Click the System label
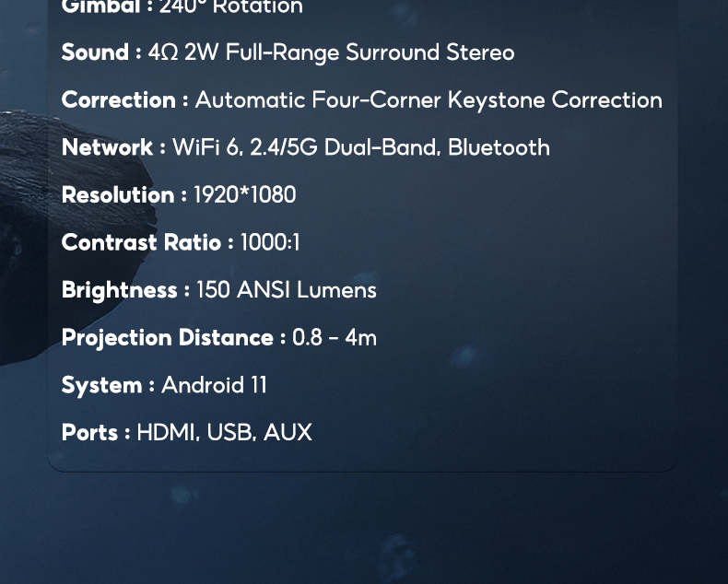The image size is (728, 584). tap(101, 385)
